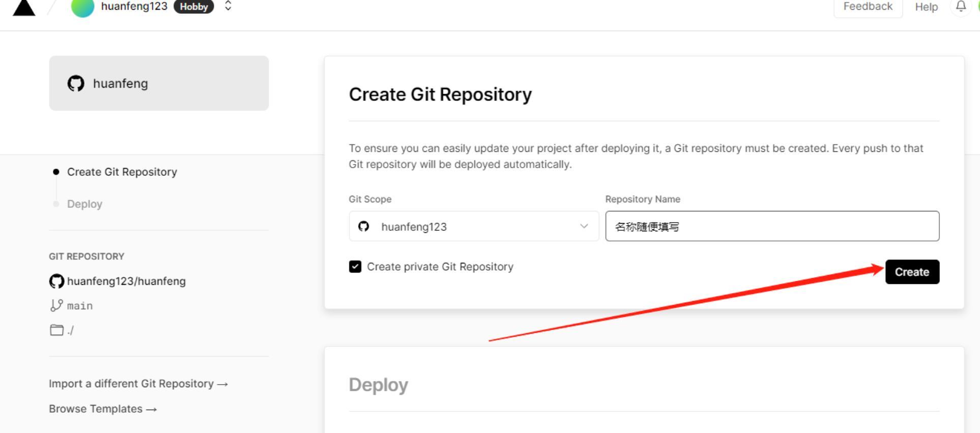
Task: Open the Feedback button
Action: click(868, 7)
